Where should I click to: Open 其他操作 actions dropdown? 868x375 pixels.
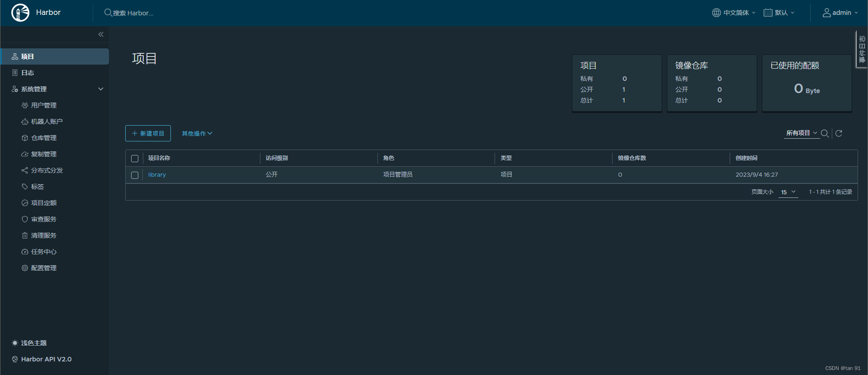pos(197,133)
